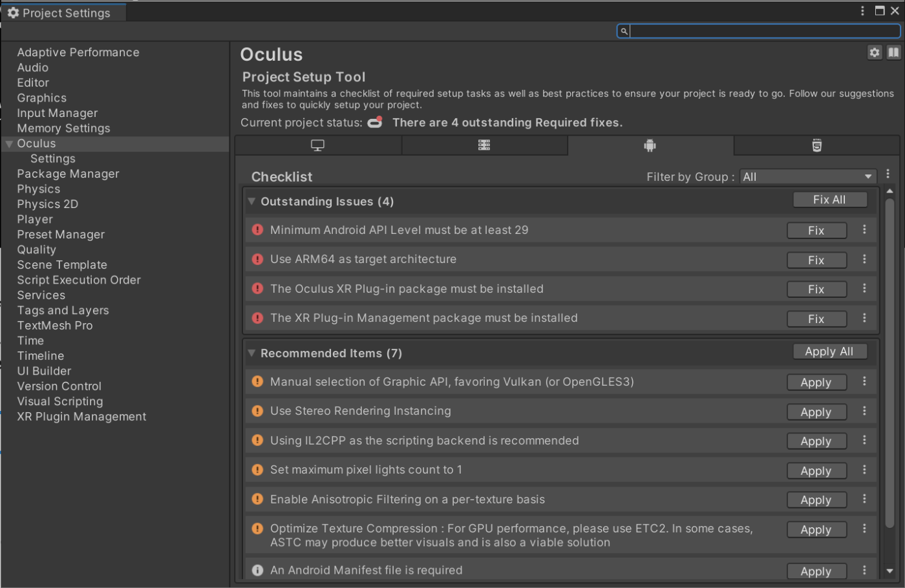Apply manual Graphic API selection recommendation
905x588 pixels.
click(816, 383)
